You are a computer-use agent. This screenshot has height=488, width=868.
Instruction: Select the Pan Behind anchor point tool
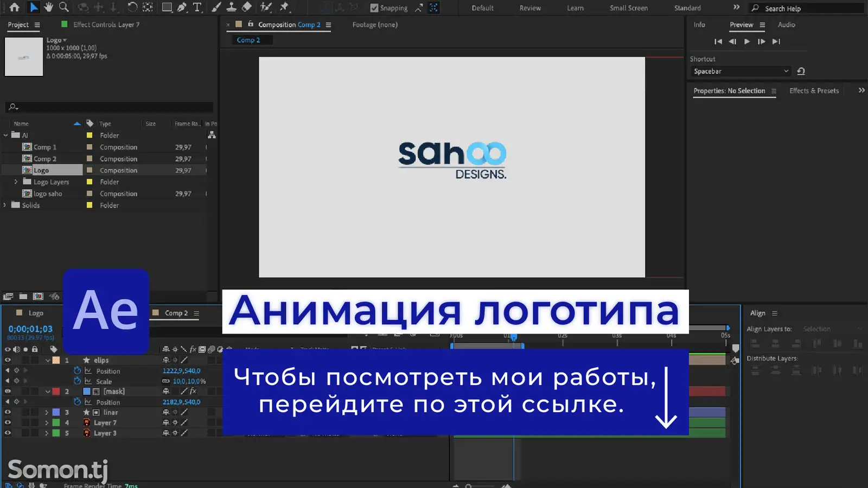(148, 8)
